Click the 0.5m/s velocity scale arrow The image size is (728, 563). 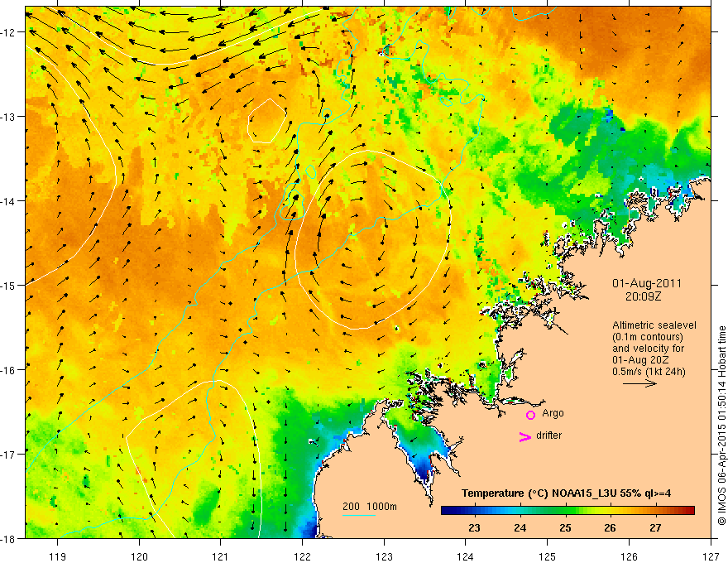click(639, 383)
